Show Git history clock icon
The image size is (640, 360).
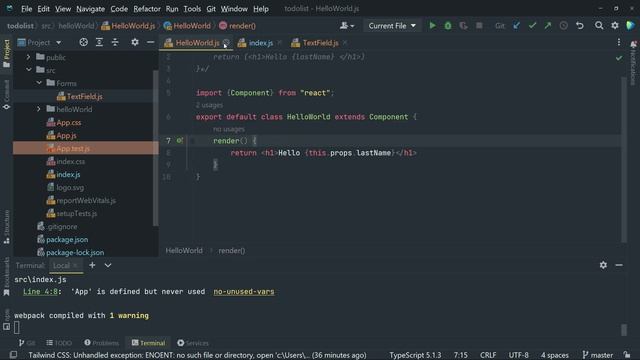(564, 26)
